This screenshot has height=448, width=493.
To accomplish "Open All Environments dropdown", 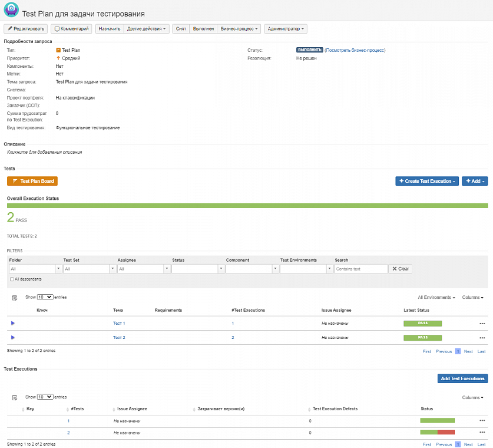I will [x=436, y=297].
